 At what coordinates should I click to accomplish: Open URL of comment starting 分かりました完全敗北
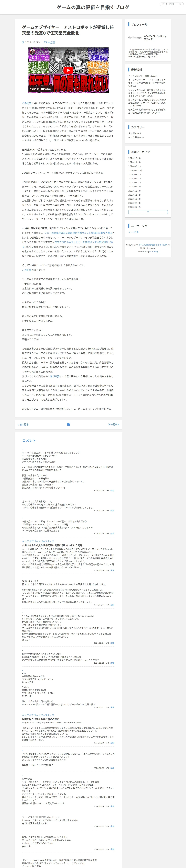107,511
